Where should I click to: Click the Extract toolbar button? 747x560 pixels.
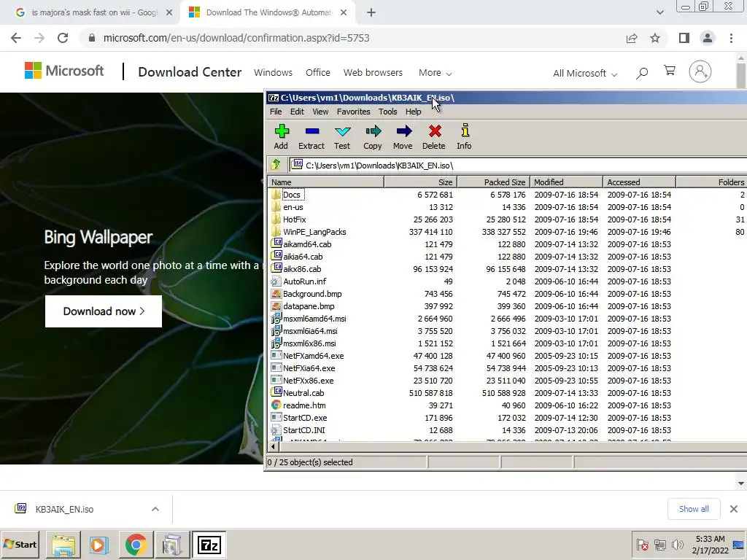point(311,136)
